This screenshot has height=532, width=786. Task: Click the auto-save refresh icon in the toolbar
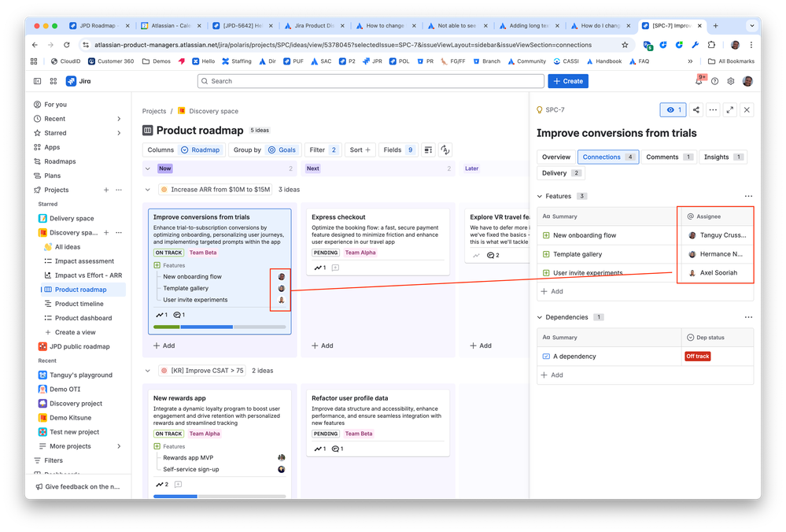tap(445, 150)
